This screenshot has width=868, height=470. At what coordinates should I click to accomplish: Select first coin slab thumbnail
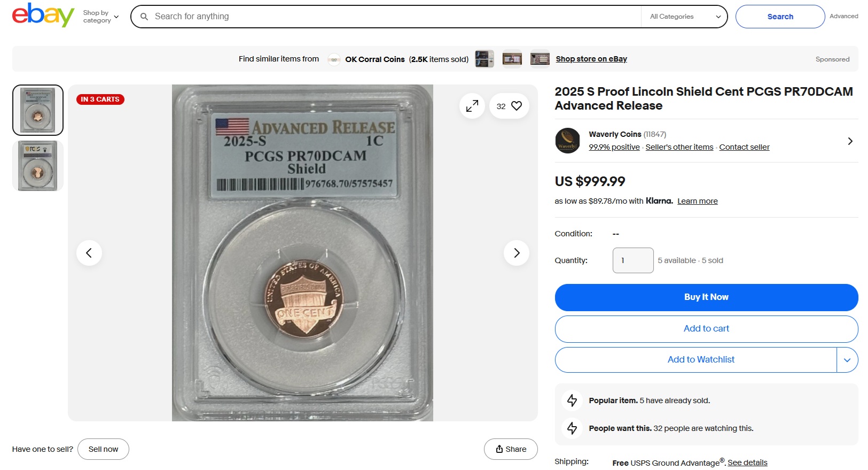point(38,110)
